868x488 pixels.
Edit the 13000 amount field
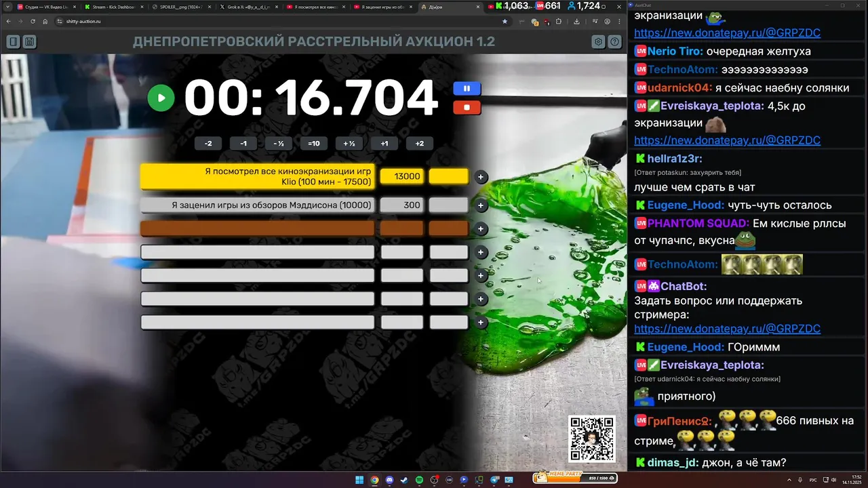[402, 176]
